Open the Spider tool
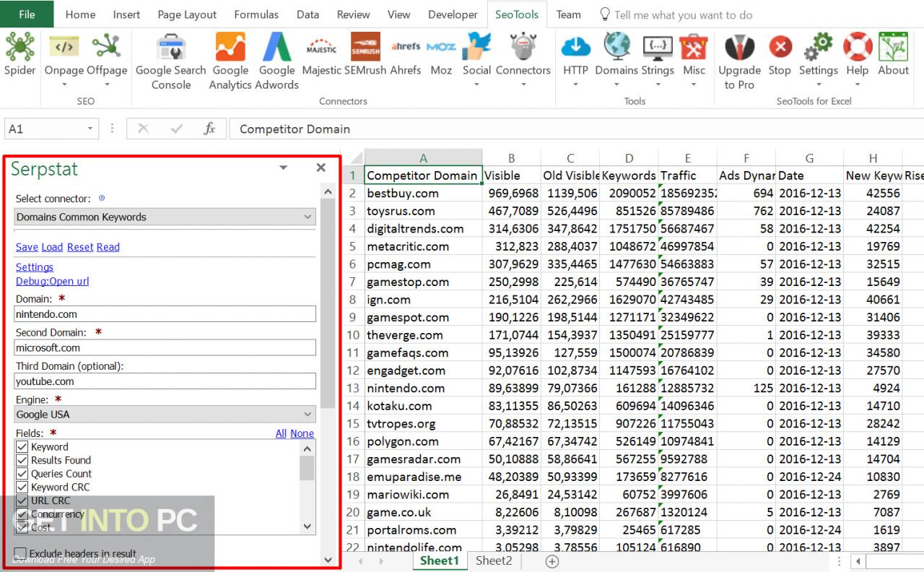 [19, 56]
